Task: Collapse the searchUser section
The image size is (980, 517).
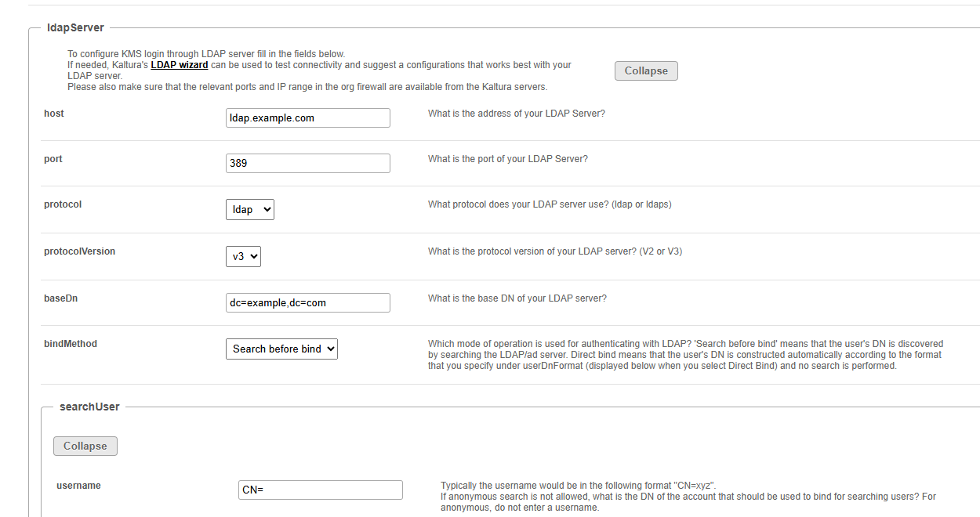Action: [85, 446]
